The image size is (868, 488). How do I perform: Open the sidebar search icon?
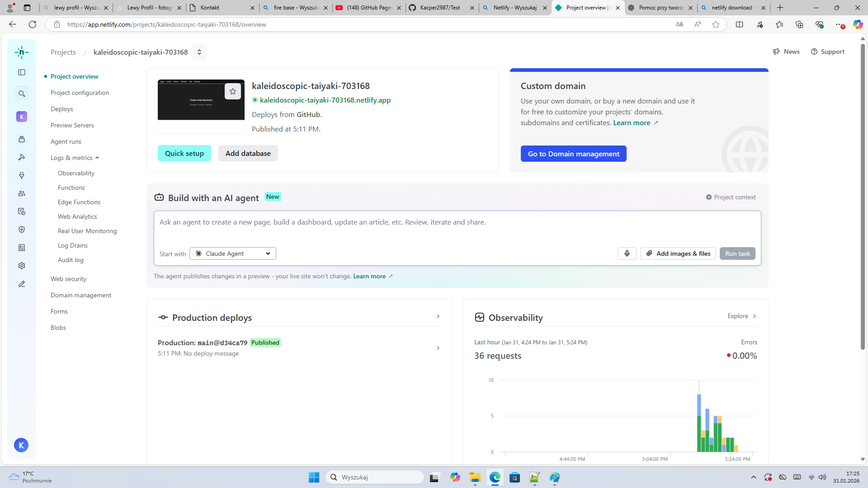[x=22, y=94]
